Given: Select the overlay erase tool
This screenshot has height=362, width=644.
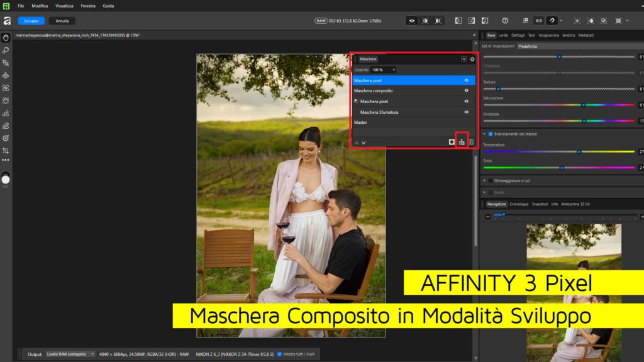Looking at the screenshot, I should pyautogui.click(x=6, y=126).
